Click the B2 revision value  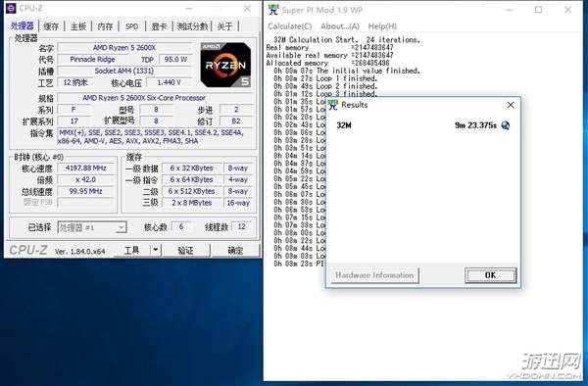(236, 121)
